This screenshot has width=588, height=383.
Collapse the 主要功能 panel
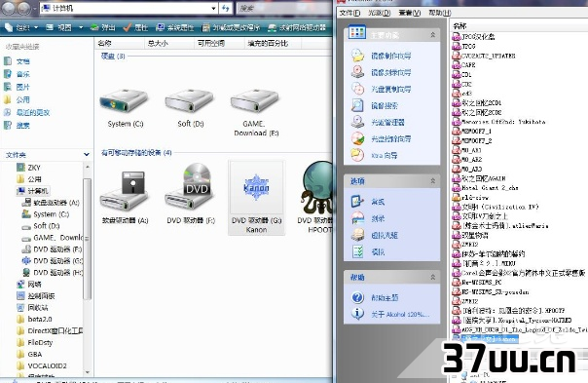433,34
